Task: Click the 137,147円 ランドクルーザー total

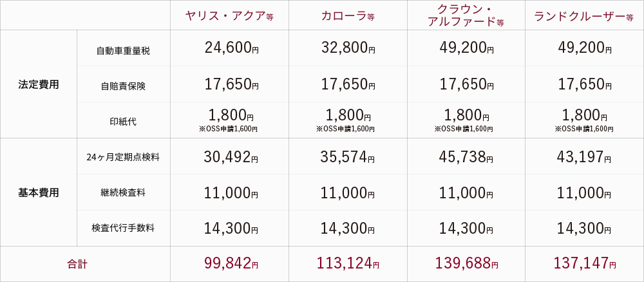Action: (585, 263)
